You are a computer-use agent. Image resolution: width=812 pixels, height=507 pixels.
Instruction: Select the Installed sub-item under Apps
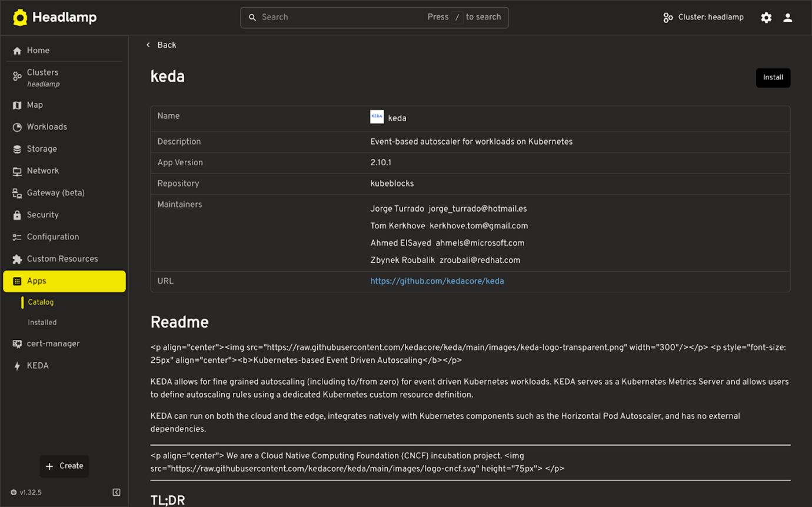42,322
